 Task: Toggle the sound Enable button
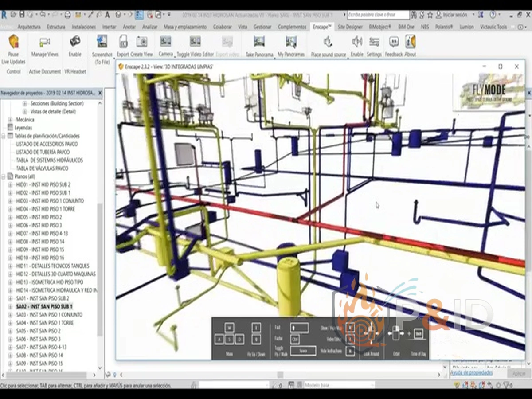pos(357,43)
